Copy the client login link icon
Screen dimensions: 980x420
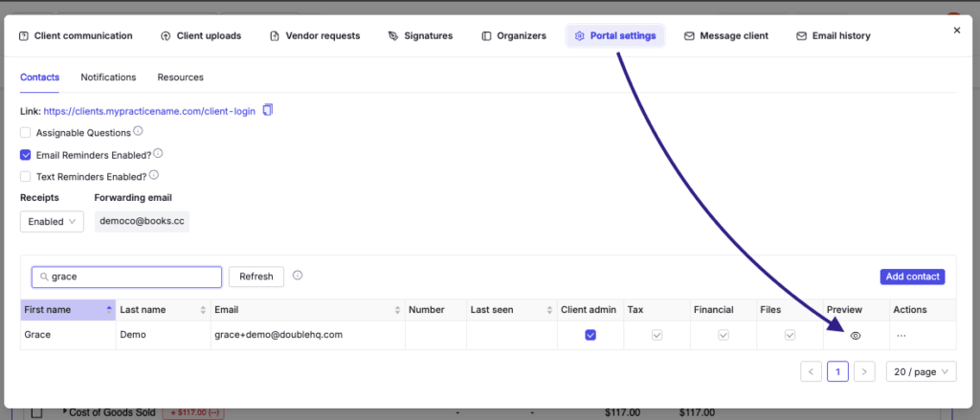pos(268,110)
